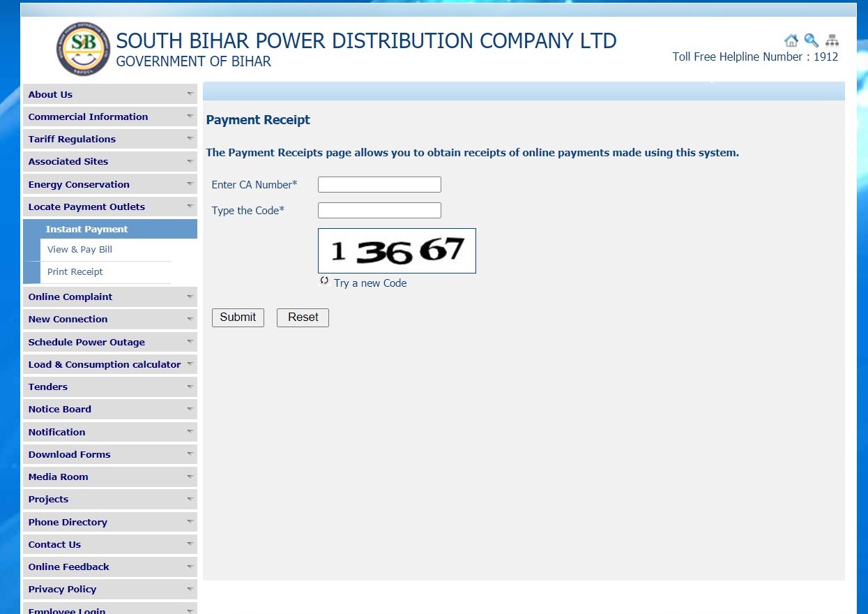This screenshot has width=868, height=614.
Task: Open the Projects menu
Action: pos(110,499)
